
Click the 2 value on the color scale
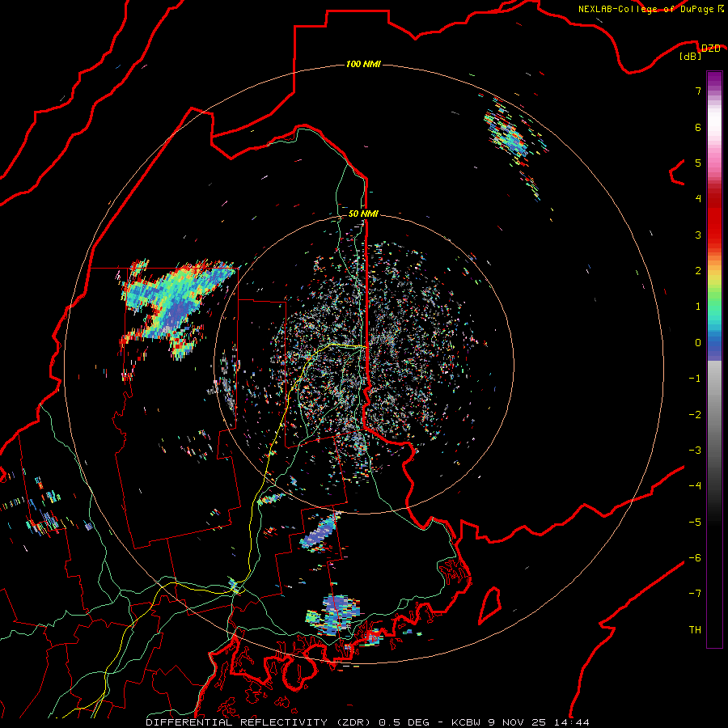(x=698, y=271)
